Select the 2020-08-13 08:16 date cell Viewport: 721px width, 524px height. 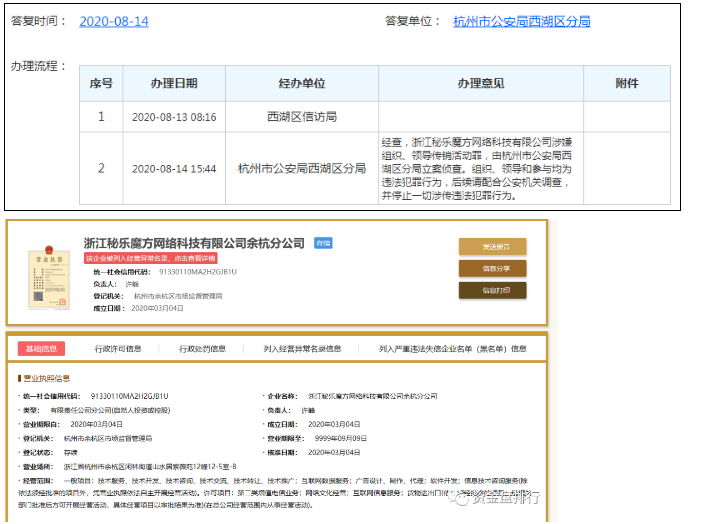(x=174, y=117)
